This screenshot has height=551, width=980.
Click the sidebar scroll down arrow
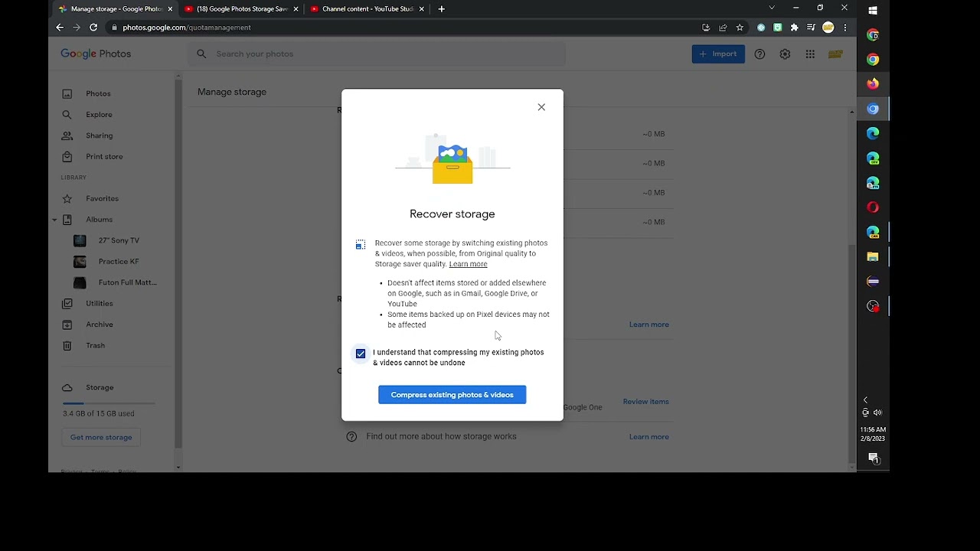tap(178, 467)
